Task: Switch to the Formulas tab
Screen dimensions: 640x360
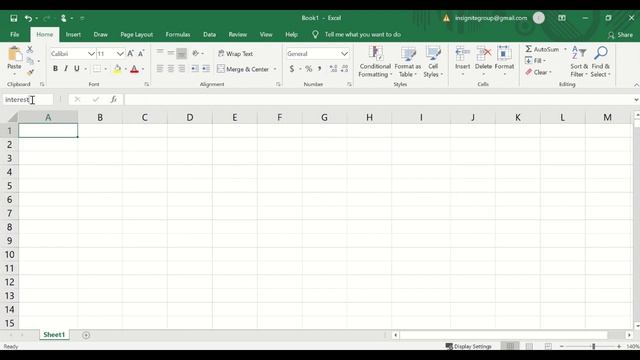Action: tap(178, 35)
